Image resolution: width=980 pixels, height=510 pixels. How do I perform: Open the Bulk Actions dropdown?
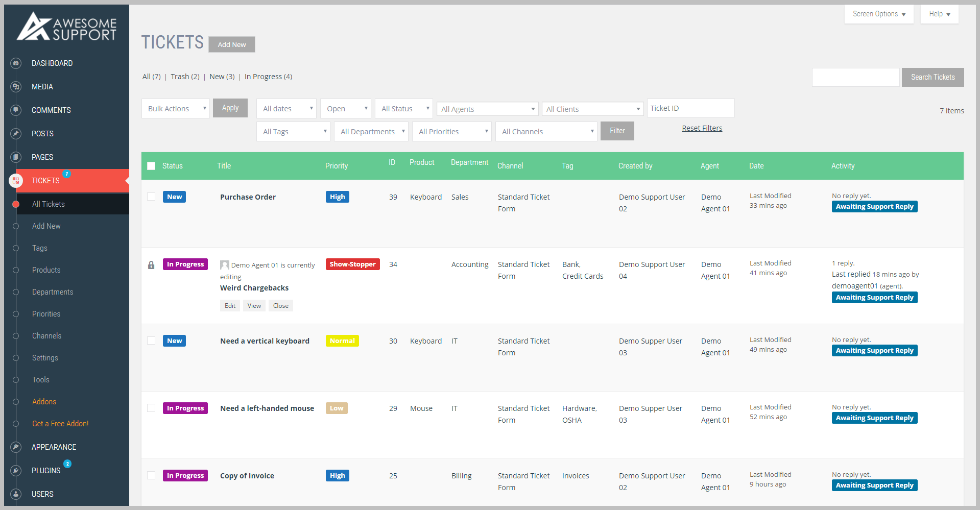(x=176, y=109)
